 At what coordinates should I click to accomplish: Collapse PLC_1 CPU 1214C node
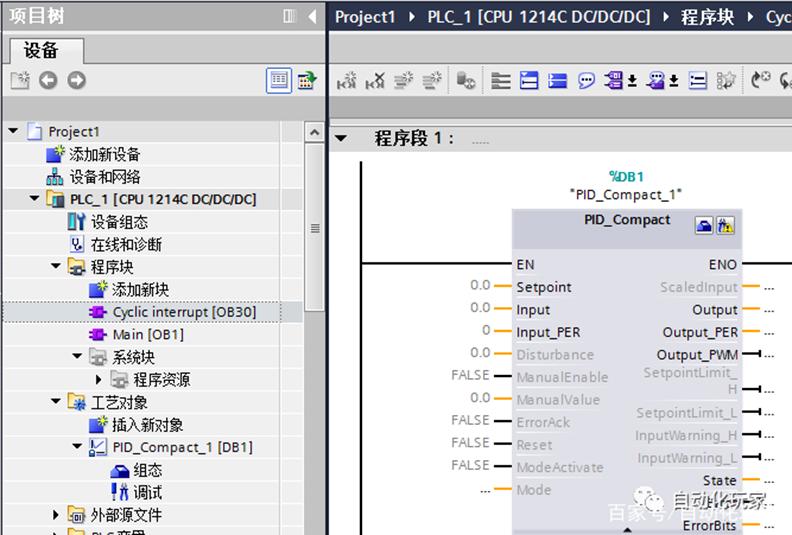tap(34, 199)
